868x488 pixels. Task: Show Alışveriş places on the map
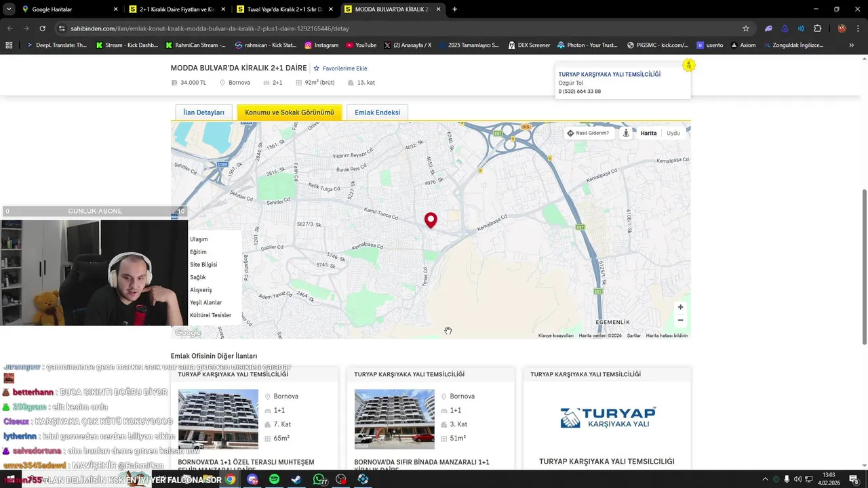pyautogui.click(x=201, y=290)
